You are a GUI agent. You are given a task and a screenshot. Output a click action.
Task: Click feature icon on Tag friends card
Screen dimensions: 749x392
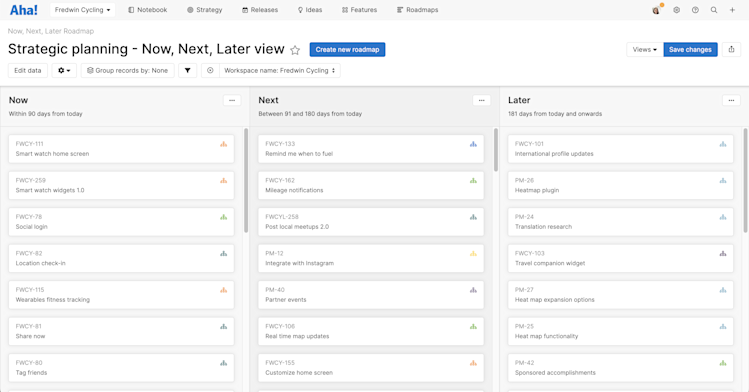[x=224, y=363]
